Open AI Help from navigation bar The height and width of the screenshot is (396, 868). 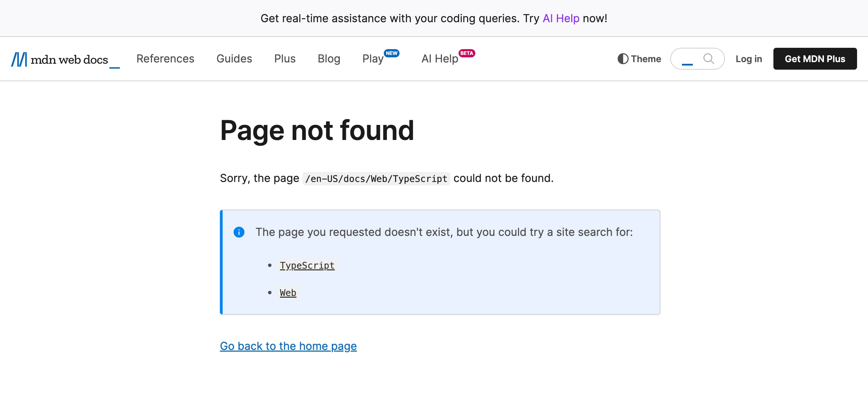tap(439, 59)
